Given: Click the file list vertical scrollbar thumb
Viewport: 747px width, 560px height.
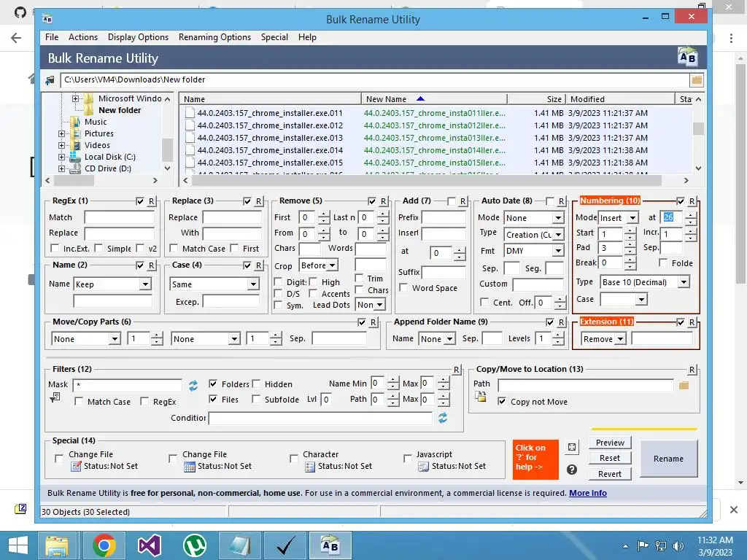Looking at the screenshot, I should [698, 128].
